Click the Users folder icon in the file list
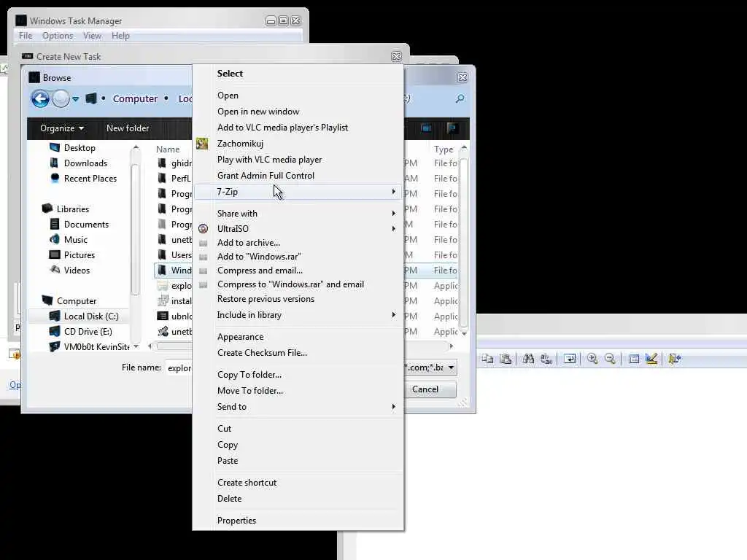The height and width of the screenshot is (560, 747). coord(162,254)
